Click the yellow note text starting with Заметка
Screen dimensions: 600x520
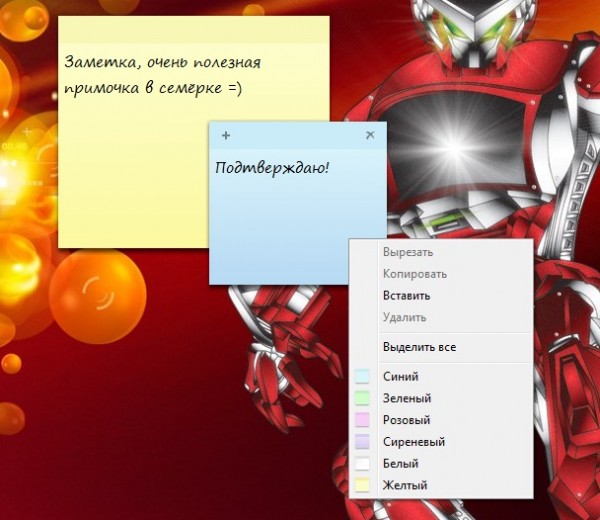(163, 75)
